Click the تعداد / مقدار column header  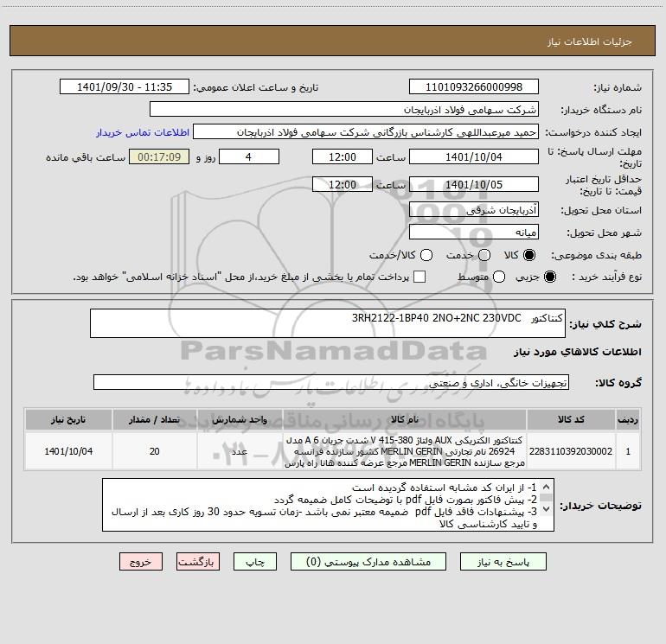click(155, 419)
